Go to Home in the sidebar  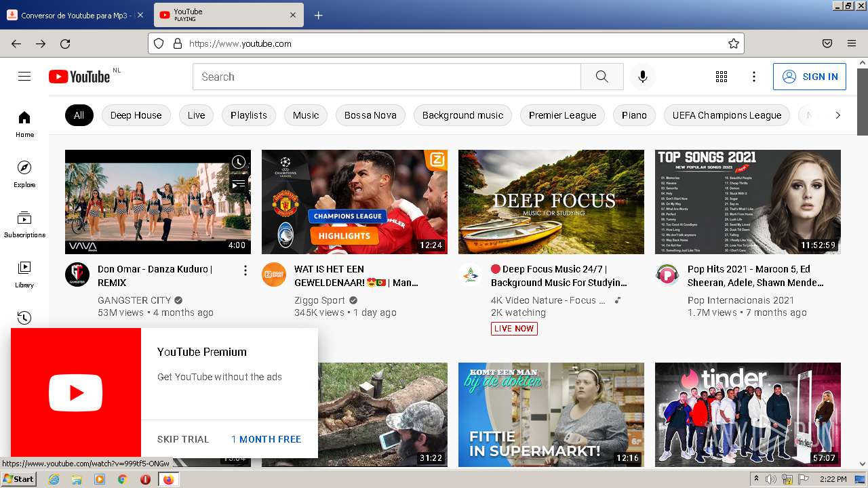pyautogui.click(x=24, y=124)
